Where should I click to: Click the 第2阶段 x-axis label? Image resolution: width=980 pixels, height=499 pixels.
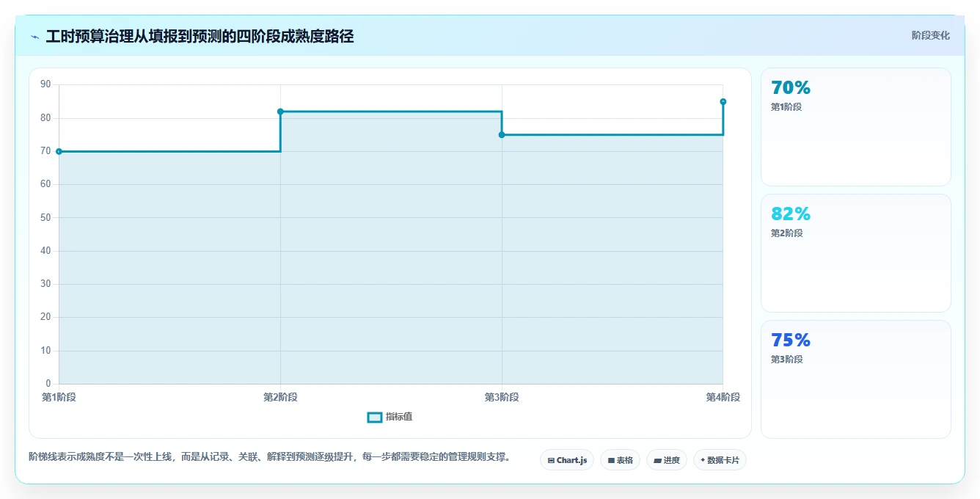click(x=280, y=397)
